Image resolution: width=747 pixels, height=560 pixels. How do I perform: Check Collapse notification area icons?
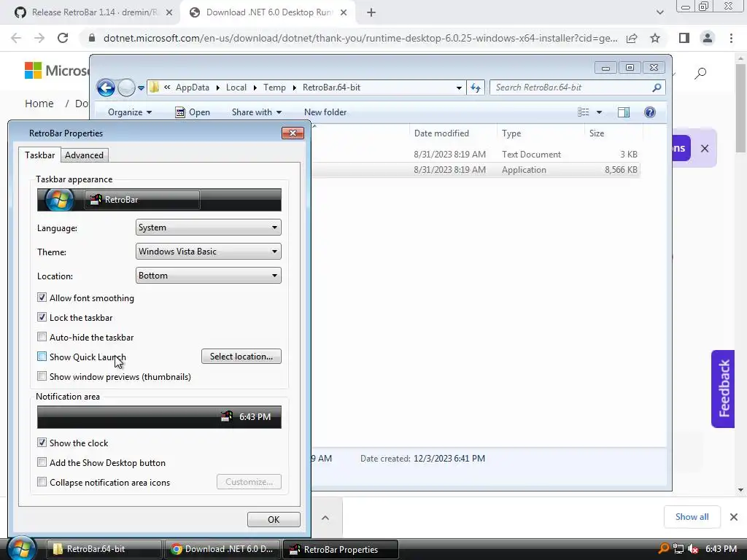(42, 482)
